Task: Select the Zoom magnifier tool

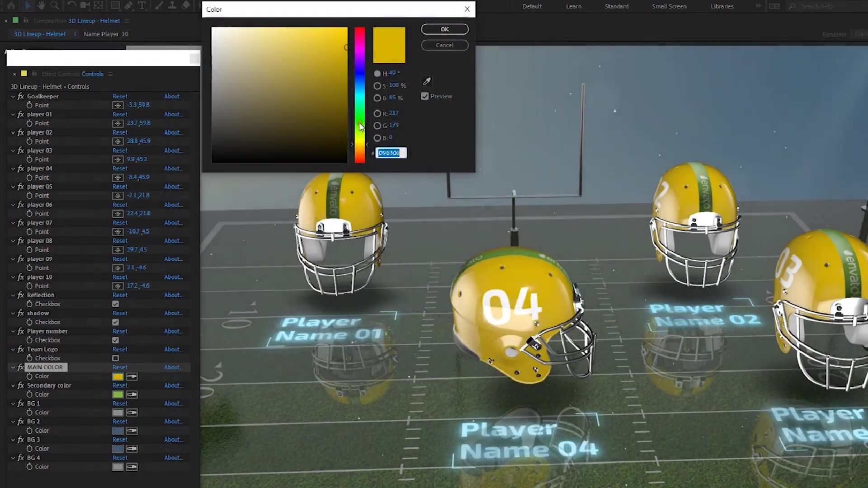Action: [55, 5]
